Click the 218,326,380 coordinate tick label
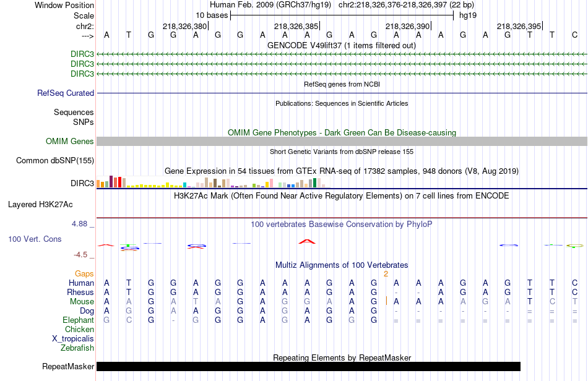Screen dimensions: 588x381 185,26
